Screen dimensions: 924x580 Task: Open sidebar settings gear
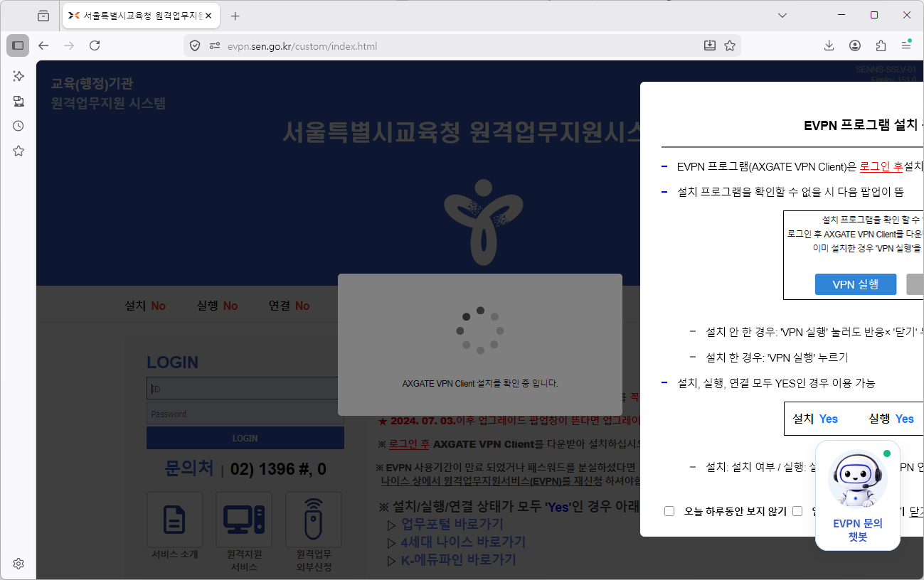[x=18, y=564]
